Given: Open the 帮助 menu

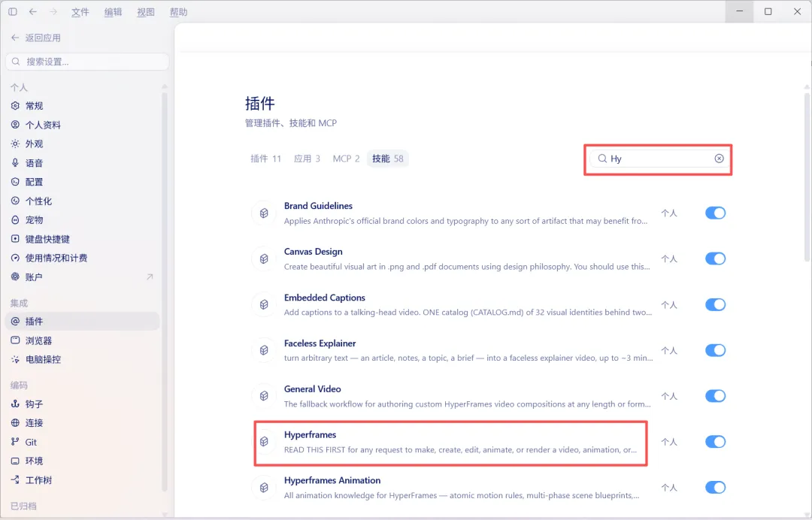Looking at the screenshot, I should [x=178, y=12].
